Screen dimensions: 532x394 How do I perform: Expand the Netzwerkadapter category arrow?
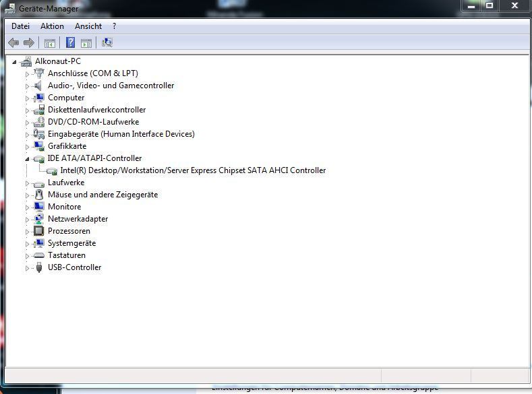[27, 220]
